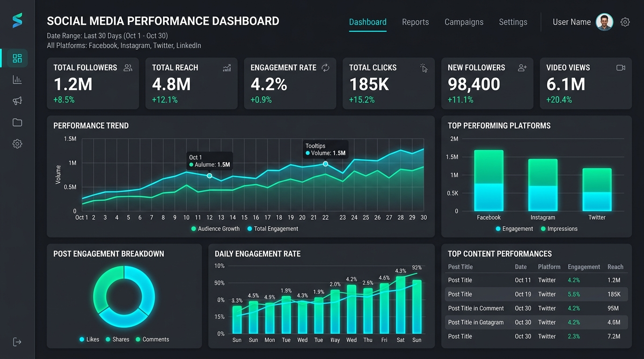Open Campaigns in the top navigation
Screen dimensions: 644x359
click(x=464, y=22)
